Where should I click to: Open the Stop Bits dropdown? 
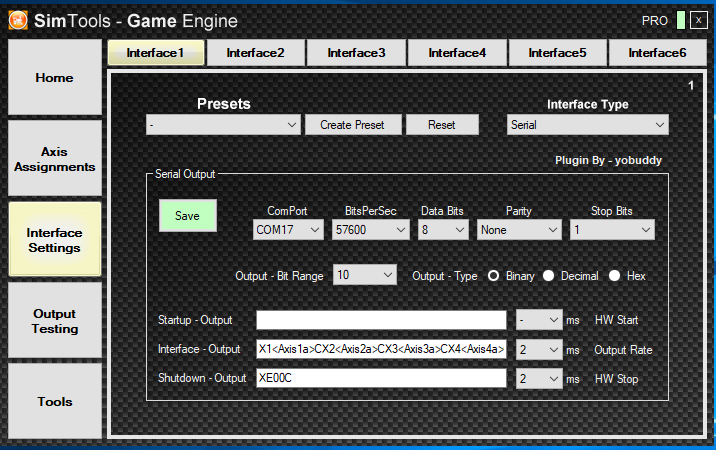(x=612, y=229)
